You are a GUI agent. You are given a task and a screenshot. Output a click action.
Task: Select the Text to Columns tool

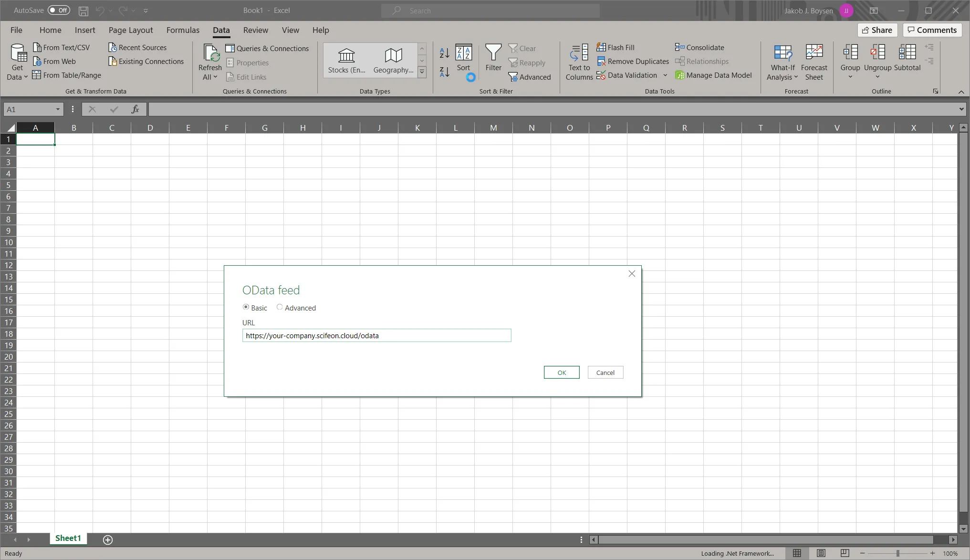[x=579, y=61]
